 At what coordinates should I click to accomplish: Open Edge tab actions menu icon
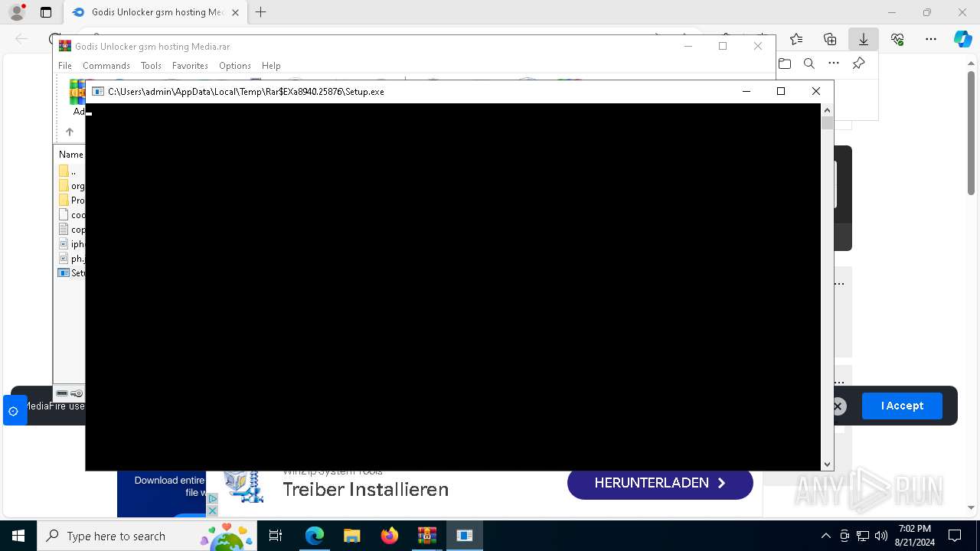click(46, 12)
